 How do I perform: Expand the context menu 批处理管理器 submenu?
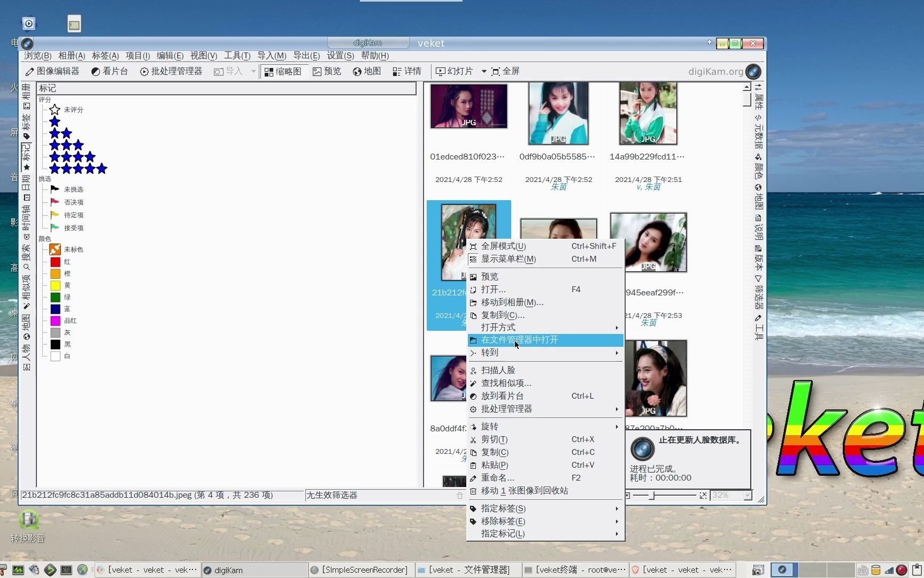click(x=545, y=409)
